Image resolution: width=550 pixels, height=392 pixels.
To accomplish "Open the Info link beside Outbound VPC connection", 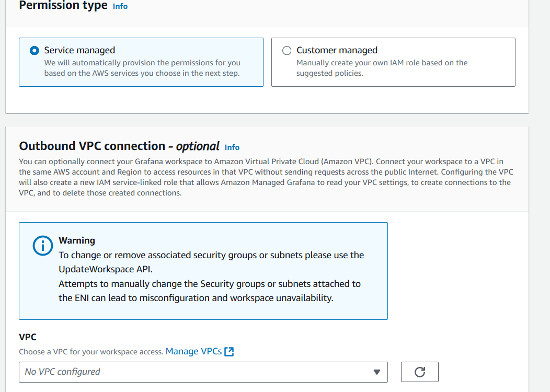I will tap(232, 147).
